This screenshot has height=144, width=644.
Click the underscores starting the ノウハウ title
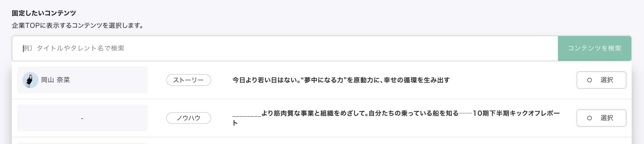tap(247, 115)
